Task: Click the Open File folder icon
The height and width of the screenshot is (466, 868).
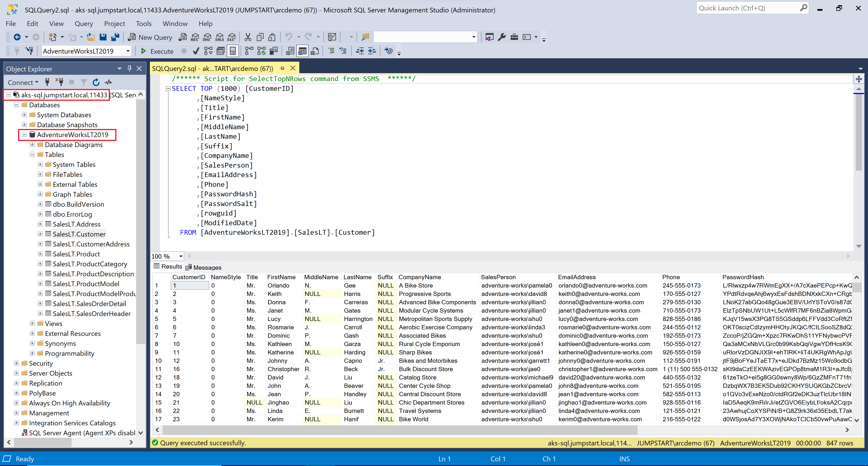Action: tap(90, 37)
